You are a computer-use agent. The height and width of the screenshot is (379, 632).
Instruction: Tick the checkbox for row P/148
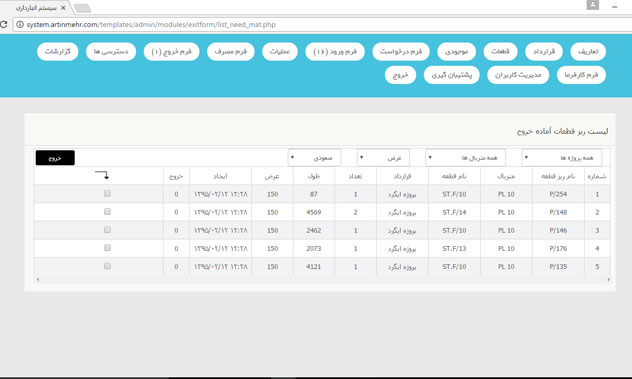107,212
